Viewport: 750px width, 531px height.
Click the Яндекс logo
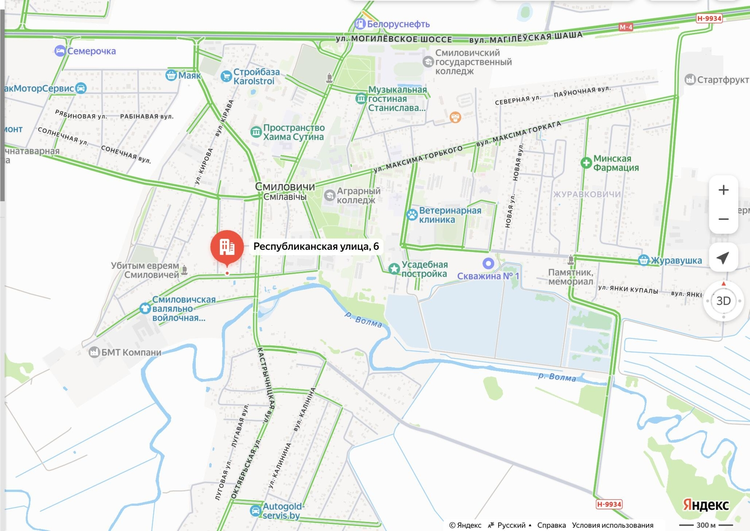706,505
